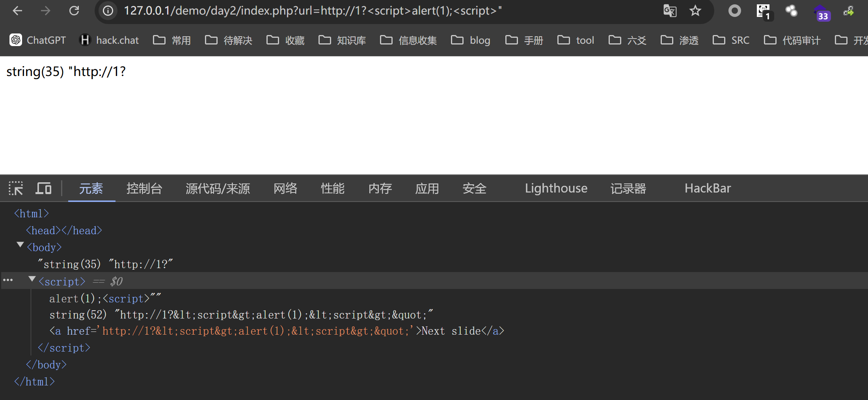The height and width of the screenshot is (400, 868).
Task: Open the HackBar tab
Action: 708,188
